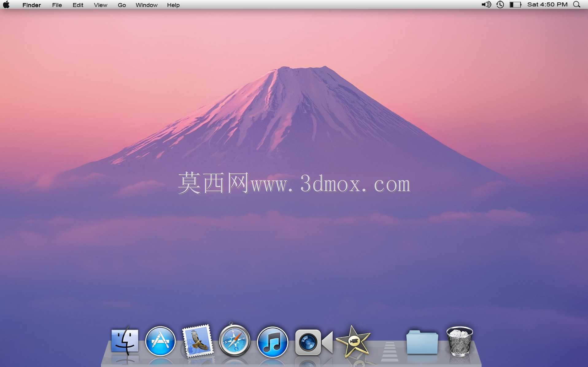Launch FaceTime camera icon in Dock
This screenshot has height=367, width=588.
click(314, 342)
